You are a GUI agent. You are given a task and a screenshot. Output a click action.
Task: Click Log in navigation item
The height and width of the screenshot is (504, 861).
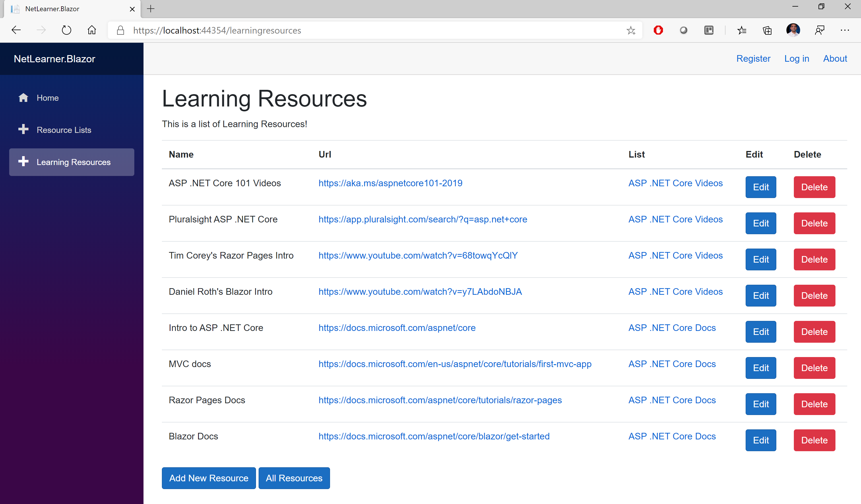click(797, 58)
